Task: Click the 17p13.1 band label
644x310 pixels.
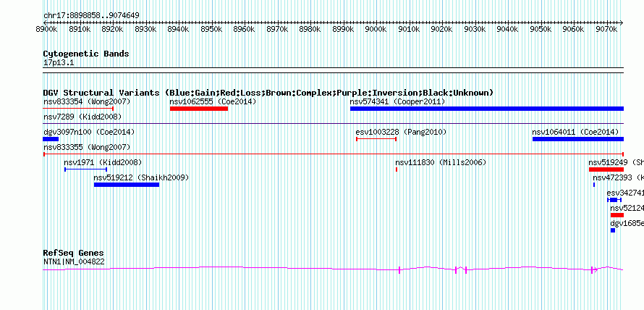Action: click(59, 63)
